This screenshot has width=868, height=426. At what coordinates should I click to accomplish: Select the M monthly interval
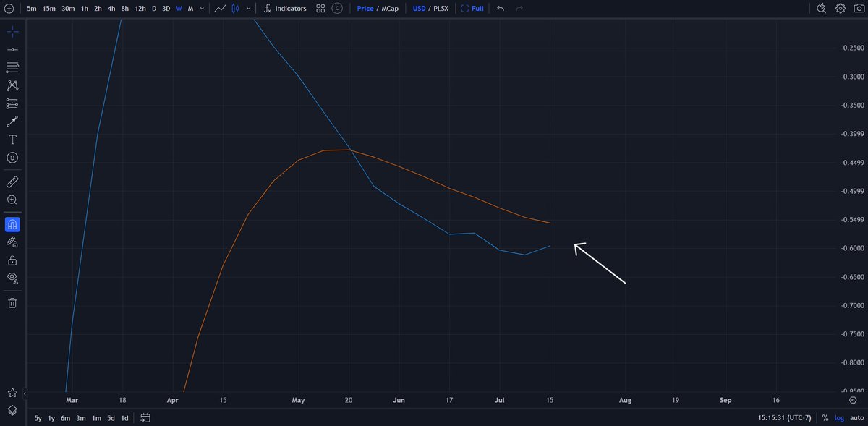tap(190, 9)
